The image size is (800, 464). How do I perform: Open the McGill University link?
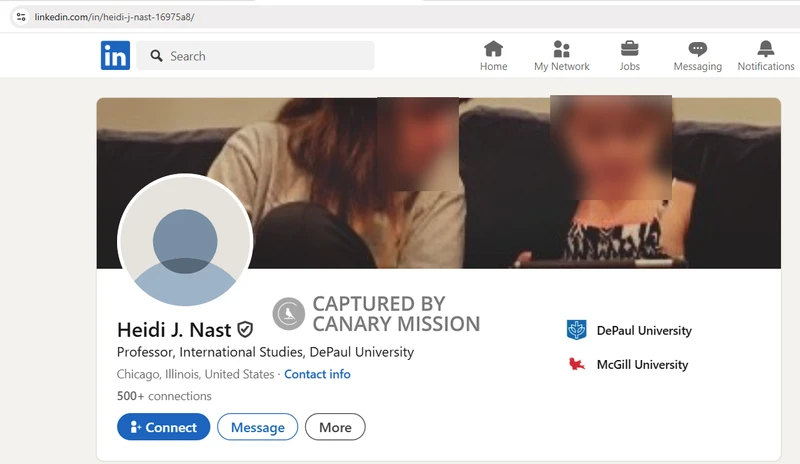(x=642, y=364)
